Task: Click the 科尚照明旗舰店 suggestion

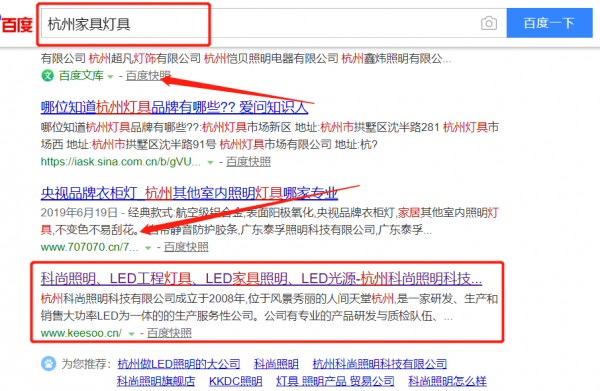Action: tap(156, 381)
